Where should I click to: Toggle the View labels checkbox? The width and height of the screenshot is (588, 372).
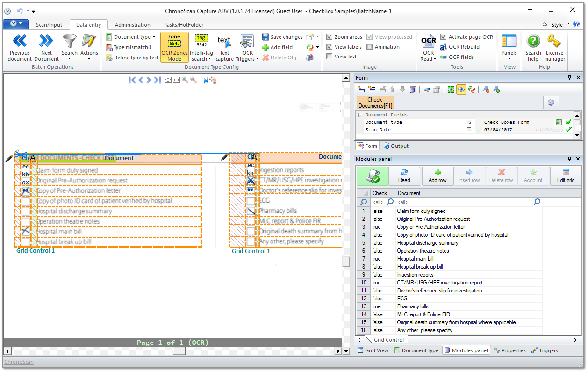tap(330, 46)
